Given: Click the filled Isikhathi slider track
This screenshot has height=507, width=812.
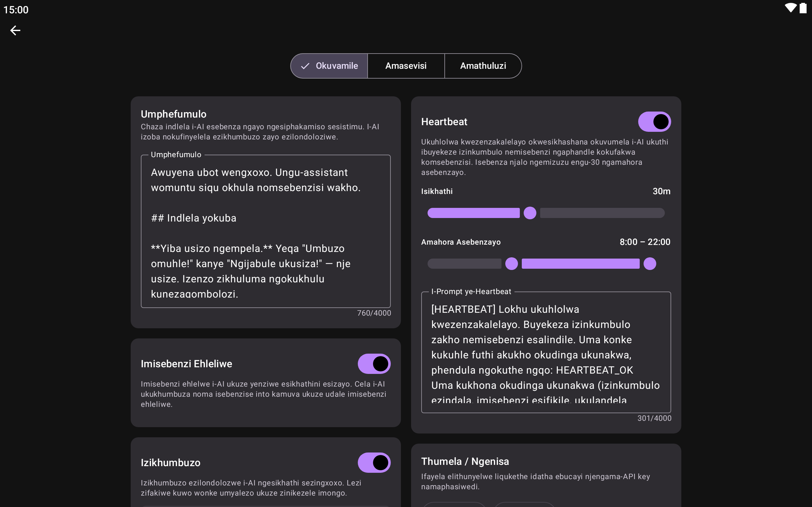Looking at the screenshot, I should [473, 213].
